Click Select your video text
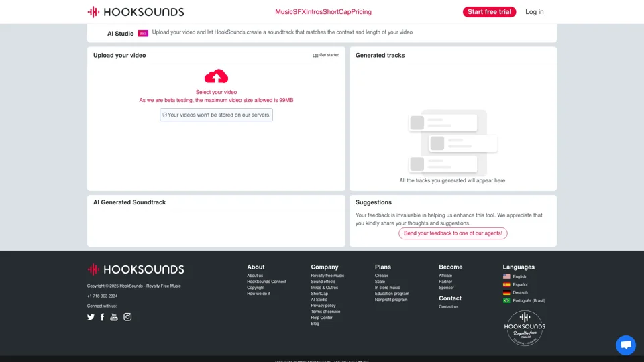 click(x=216, y=92)
